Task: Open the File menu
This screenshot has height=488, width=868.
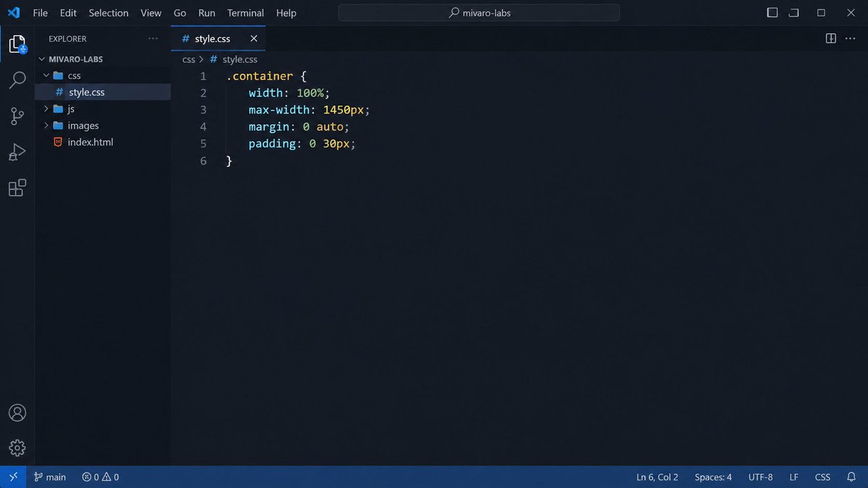Action: (41, 13)
